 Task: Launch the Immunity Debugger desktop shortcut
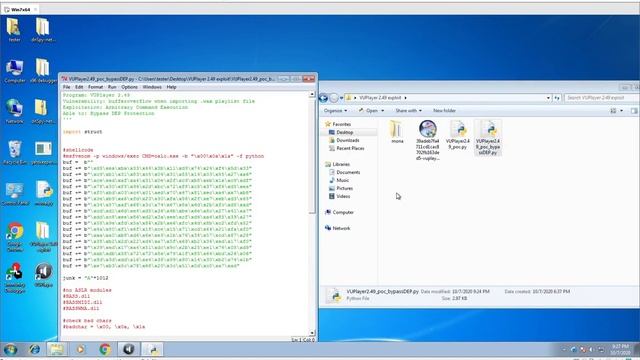pyautogui.click(x=15, y=278)
